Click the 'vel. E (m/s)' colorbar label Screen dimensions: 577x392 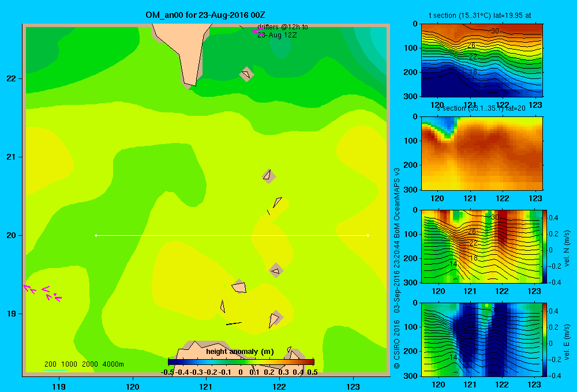tap(567, 342)
